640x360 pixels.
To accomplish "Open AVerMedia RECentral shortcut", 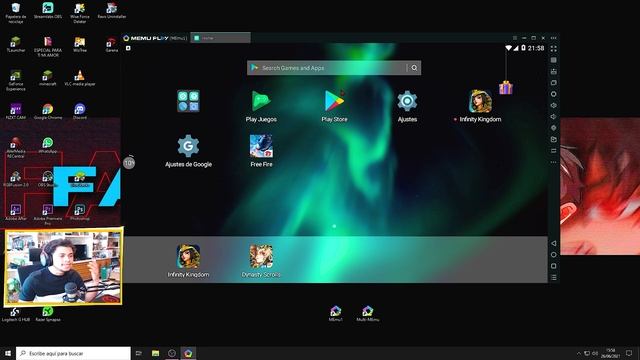I will (16, 147).
